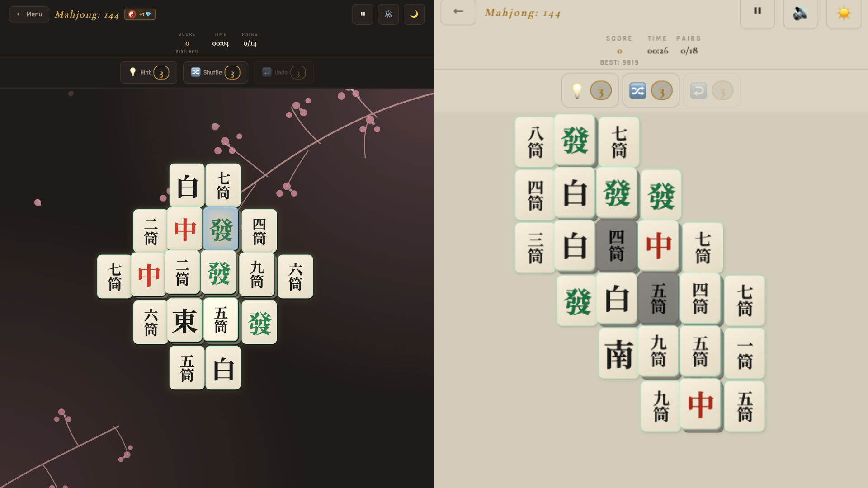The width and height of the screenshot is (868, 488).
Task: Select the 發 tile left of dark window's 九筒
Action: click(x=219, y=273)
